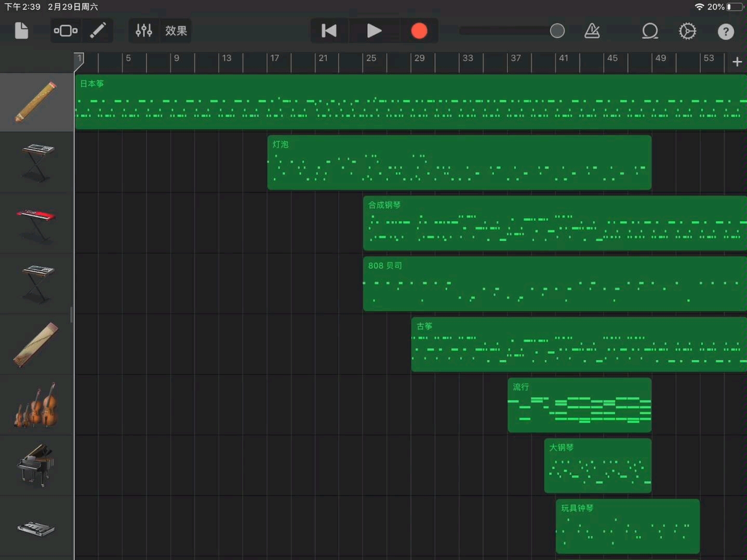747x560 pixels.
Task: Move playhead to bar 5 on ruler
Action: [128, 58]
